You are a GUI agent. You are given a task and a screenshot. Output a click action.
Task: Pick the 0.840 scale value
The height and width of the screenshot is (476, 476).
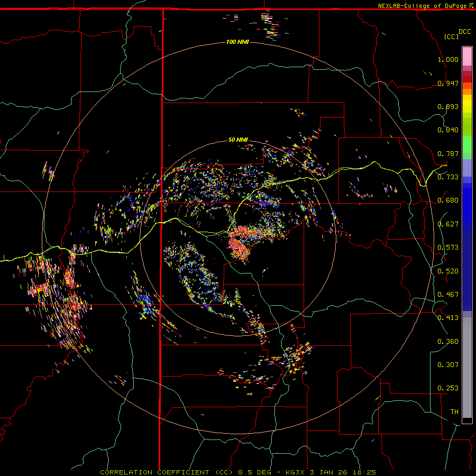(448, 130)
